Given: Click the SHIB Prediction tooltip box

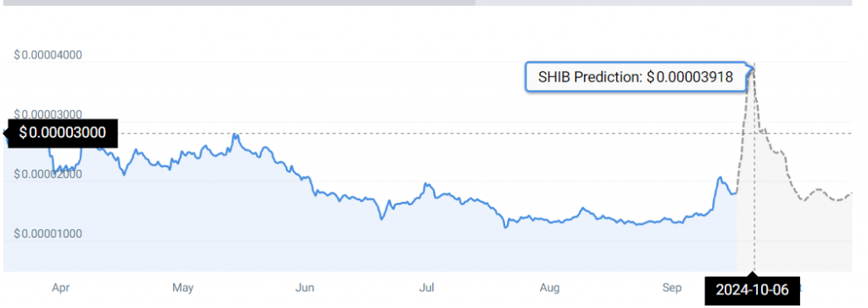Looking at the screenshot, I should tap(637, 77).
